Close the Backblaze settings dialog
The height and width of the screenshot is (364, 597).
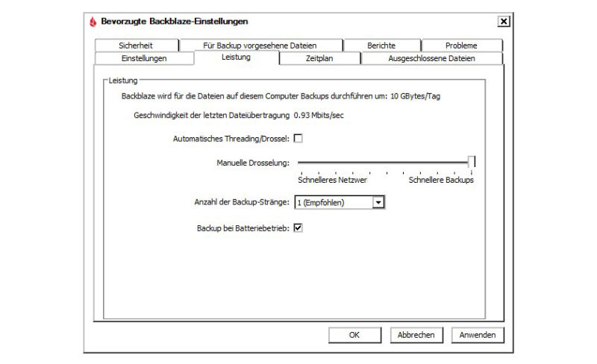(x=503, y=22)
